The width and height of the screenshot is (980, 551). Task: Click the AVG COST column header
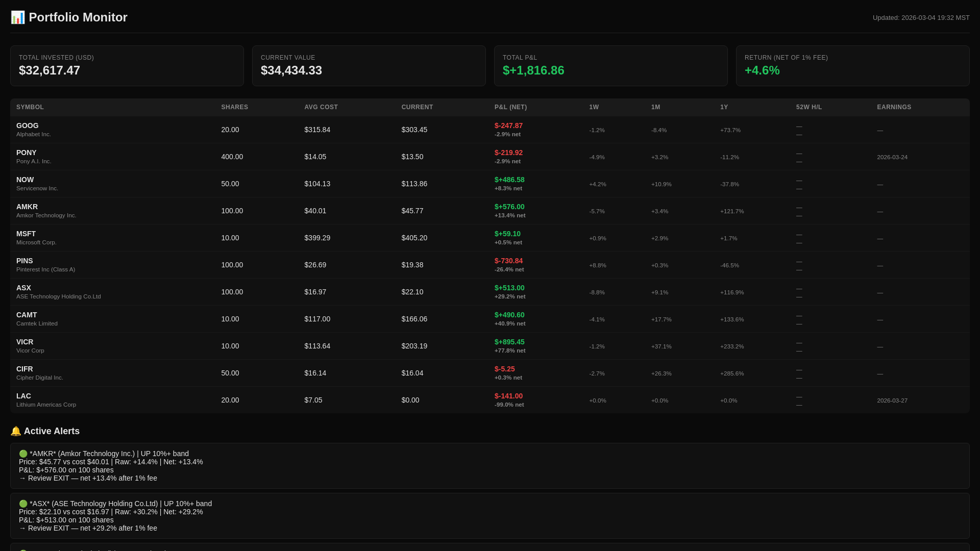click(x=321, y=107)
